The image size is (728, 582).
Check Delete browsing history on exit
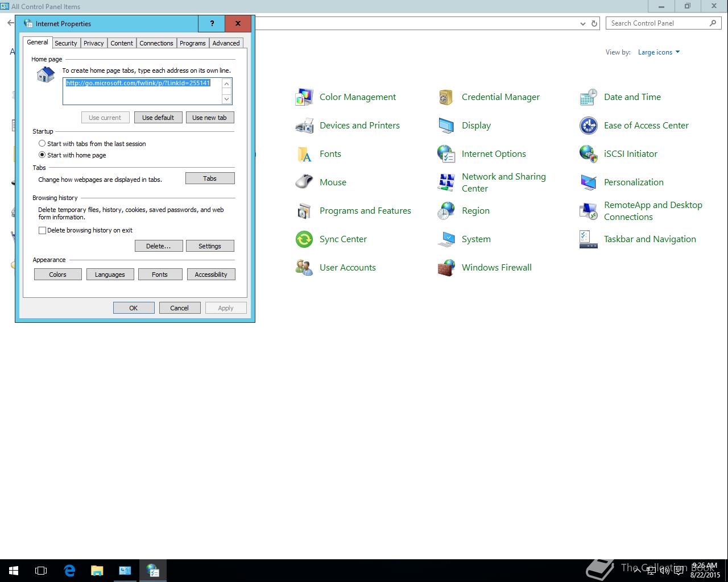coord(85,230)
